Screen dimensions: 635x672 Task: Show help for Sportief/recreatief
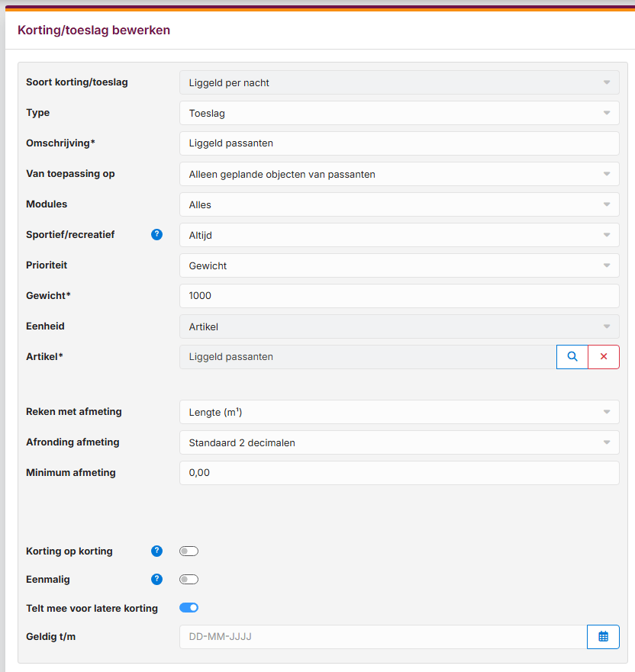pos(156,235)
